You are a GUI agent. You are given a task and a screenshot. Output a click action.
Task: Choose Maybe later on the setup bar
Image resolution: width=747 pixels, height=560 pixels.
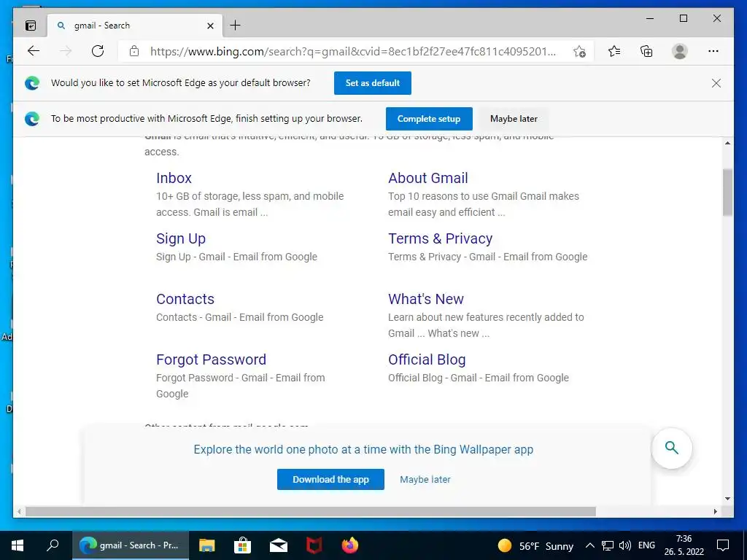514,119
